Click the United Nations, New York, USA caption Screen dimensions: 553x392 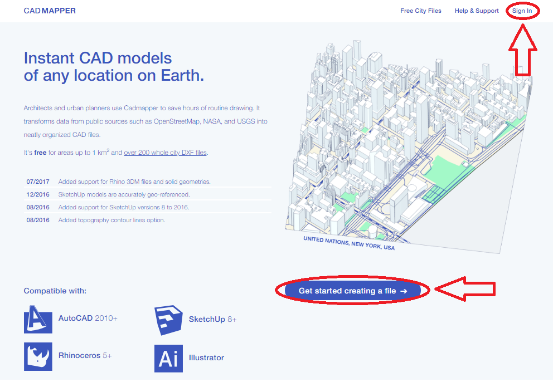(x=349, y=243)
